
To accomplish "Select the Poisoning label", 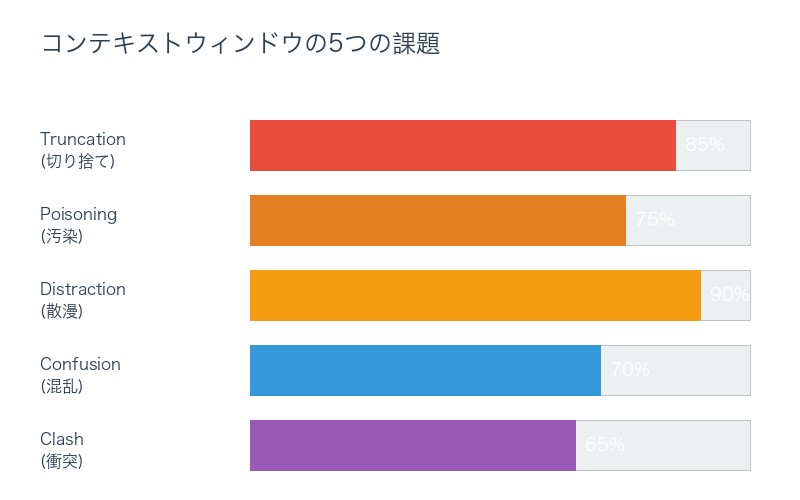I will (78, 214).
